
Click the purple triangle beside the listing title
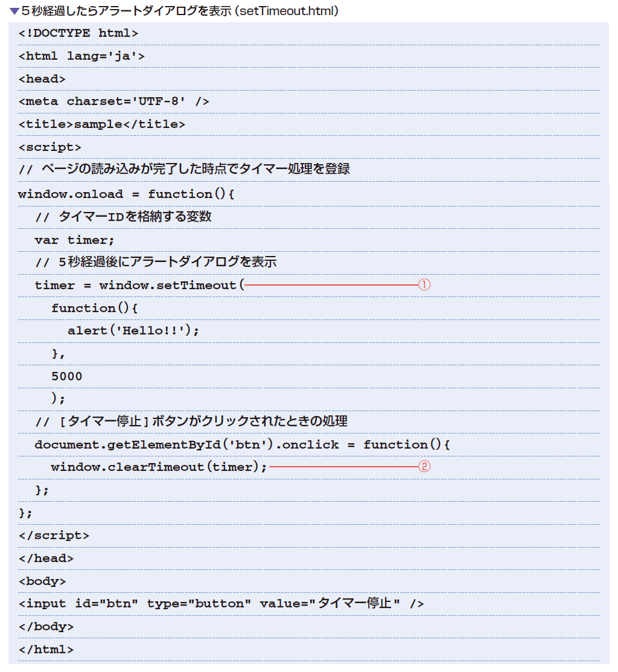(x=14, y=11)
